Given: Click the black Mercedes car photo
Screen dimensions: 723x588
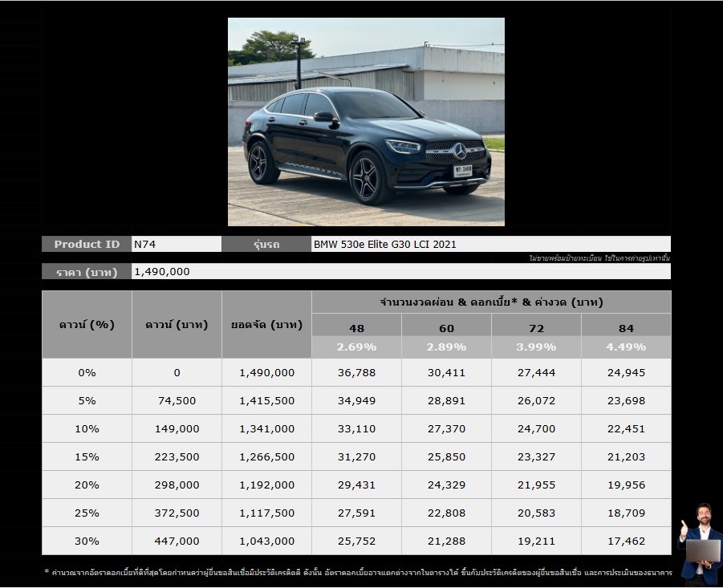Looking at the screenshot, I should coord(366,122).
